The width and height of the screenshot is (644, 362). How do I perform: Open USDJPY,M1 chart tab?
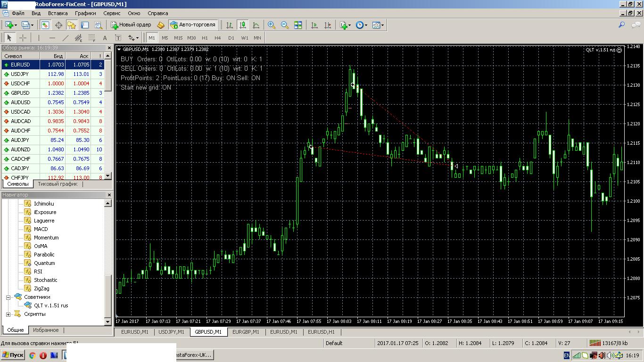171,332
